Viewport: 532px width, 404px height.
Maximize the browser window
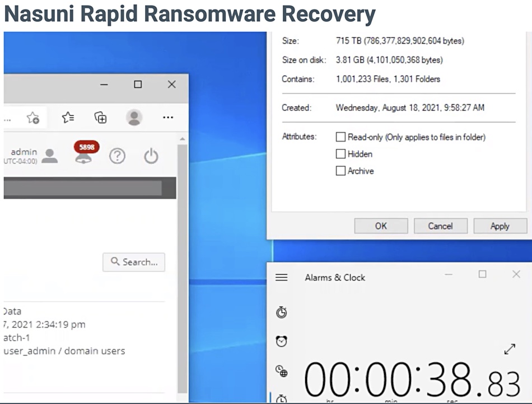click(x=138, y=84)
